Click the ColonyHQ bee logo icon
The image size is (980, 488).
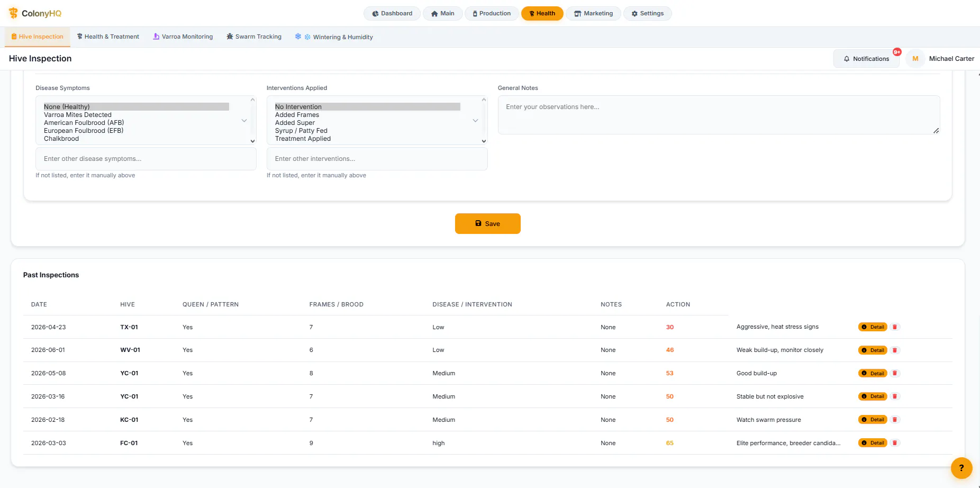point(13,13)
